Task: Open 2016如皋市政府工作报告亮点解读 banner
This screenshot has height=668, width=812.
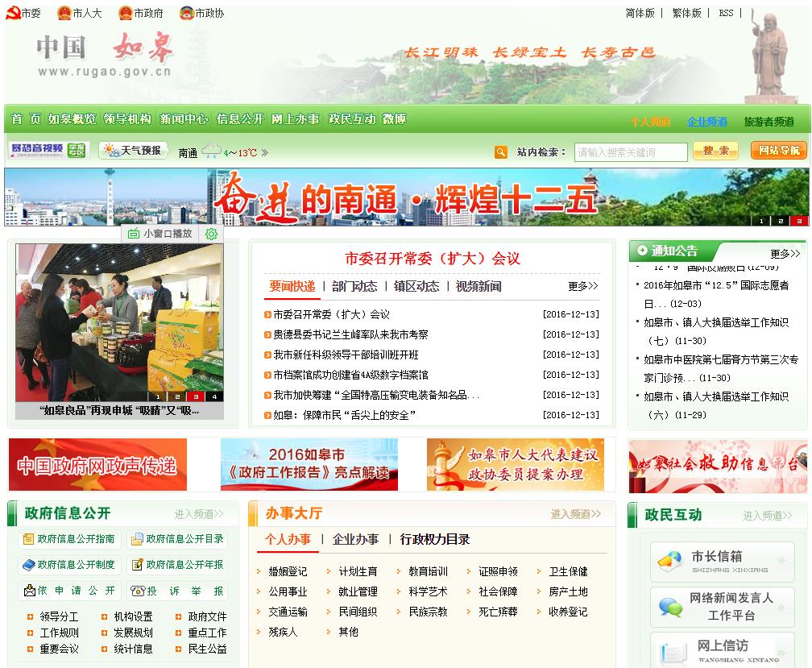Action: click(309, 464)
